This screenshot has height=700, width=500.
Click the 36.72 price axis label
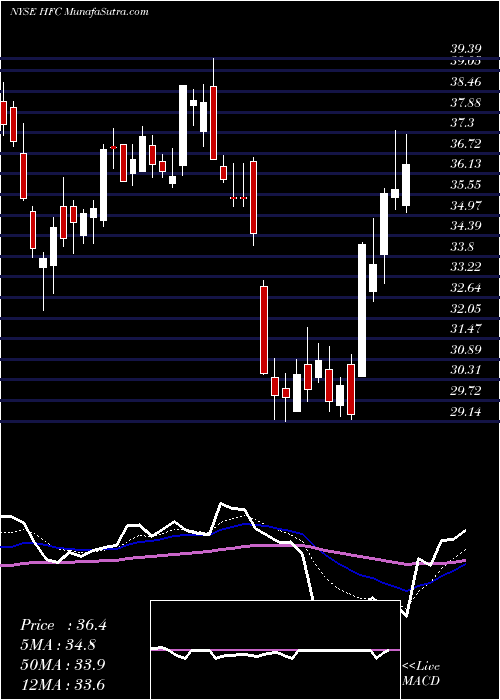(x=466, y=144)
